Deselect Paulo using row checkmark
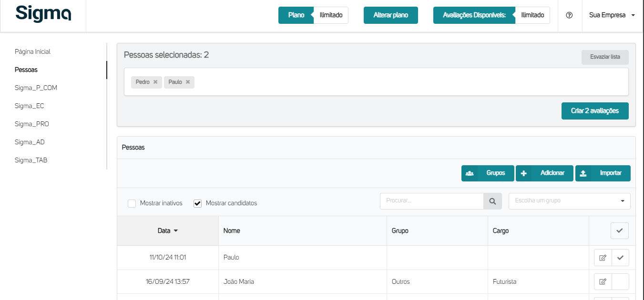Screen dimensions: 644x300 (x=620, y=258)
